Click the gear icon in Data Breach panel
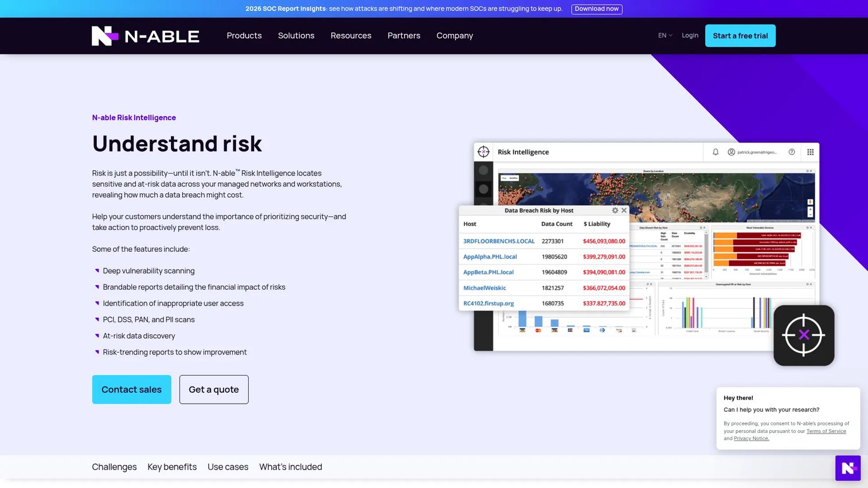The height and width of the screenshot is (488, 868). pos(615,210)
